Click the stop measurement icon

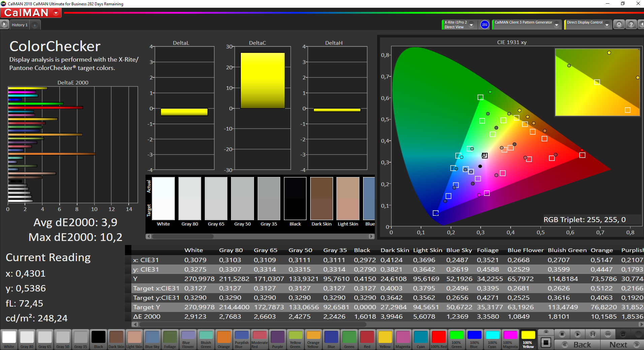(562, 334)
